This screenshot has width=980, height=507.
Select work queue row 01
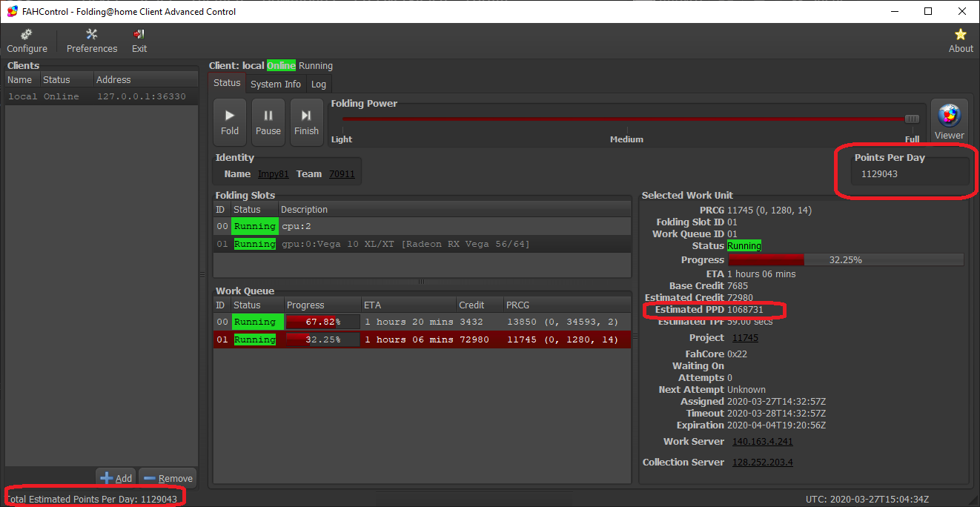point(423,339)
